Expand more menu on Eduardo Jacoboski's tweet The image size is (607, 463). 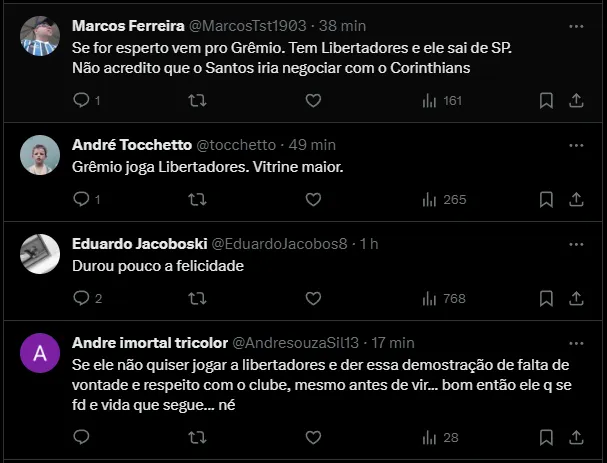(576, 244)
